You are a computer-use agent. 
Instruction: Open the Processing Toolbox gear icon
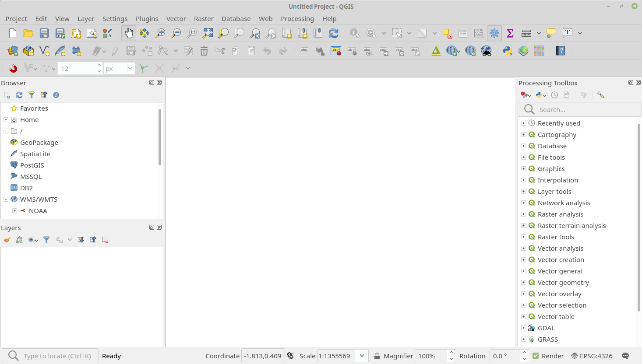pyautogui.click(x=494, y=33)
